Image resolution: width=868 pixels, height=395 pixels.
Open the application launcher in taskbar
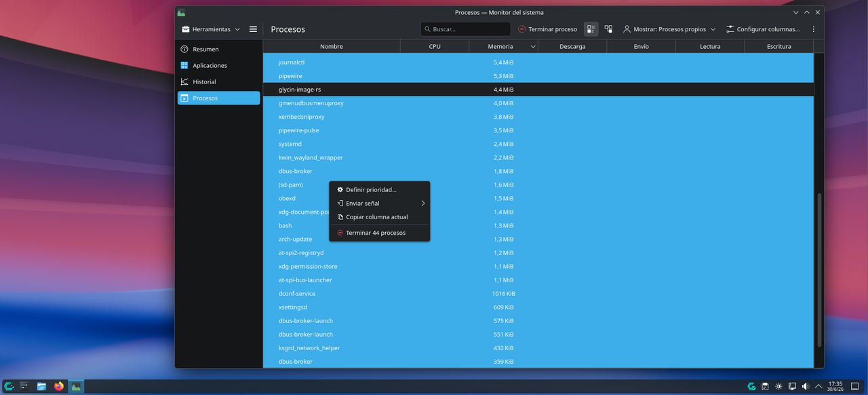coord(9,386)
